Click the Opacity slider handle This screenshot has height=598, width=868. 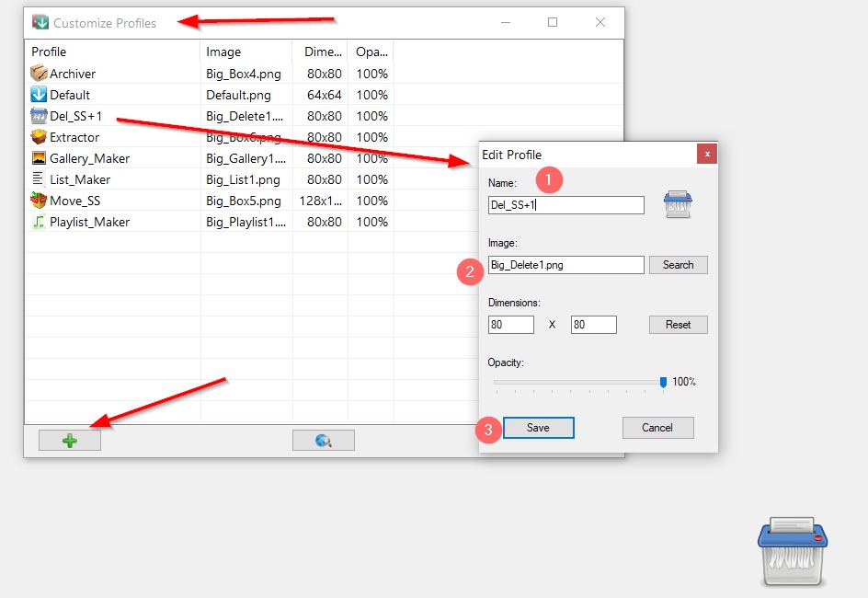pos(663,382)
